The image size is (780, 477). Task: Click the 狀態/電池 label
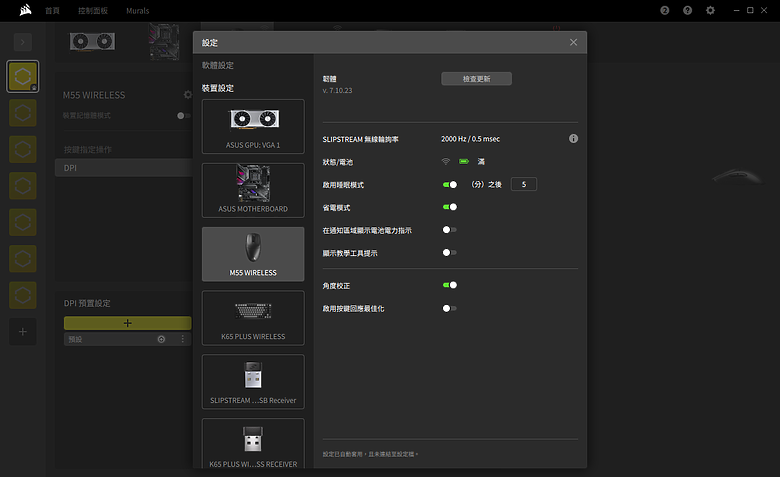(x=338, y=162)
